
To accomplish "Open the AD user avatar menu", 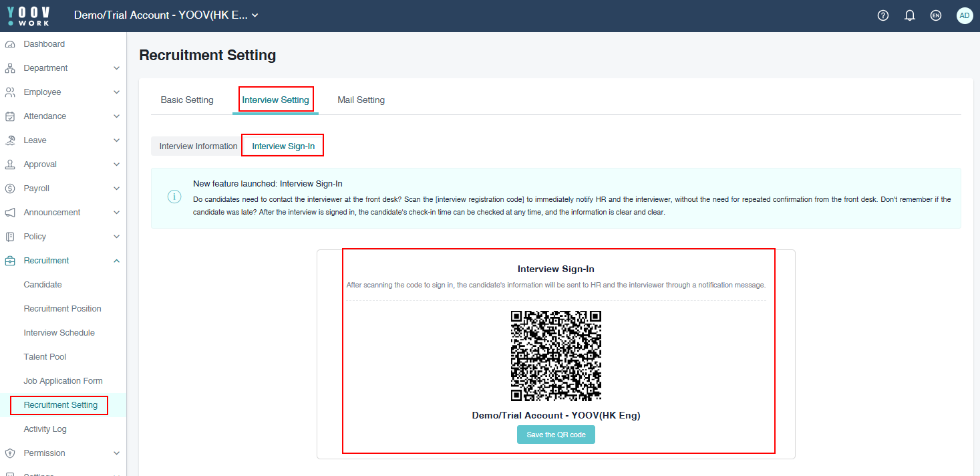I will coord(964,15).
